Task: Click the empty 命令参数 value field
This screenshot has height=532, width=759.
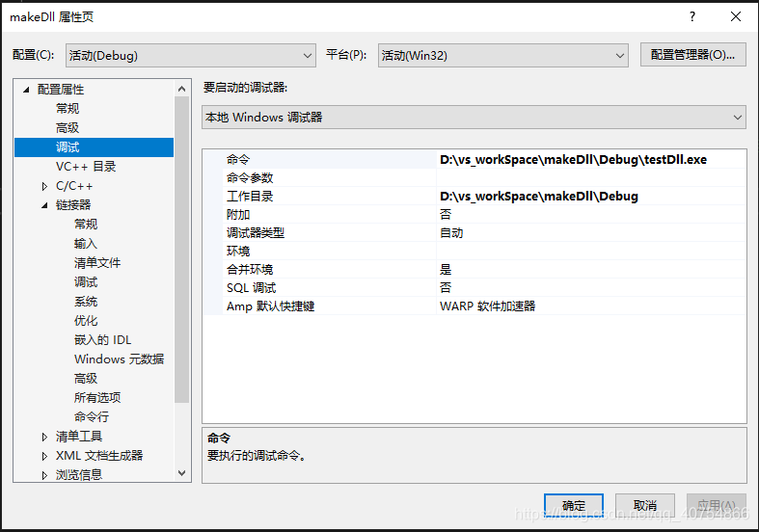Action: tap(591, 178)
